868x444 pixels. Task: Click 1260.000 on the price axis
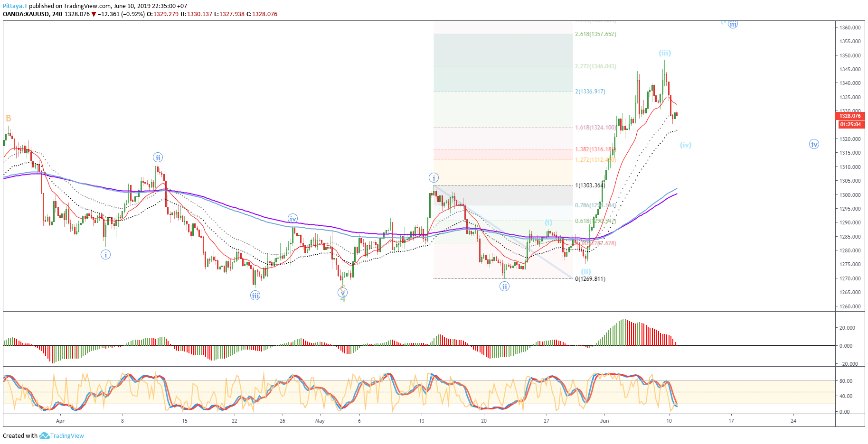click(x=850, y=306)
